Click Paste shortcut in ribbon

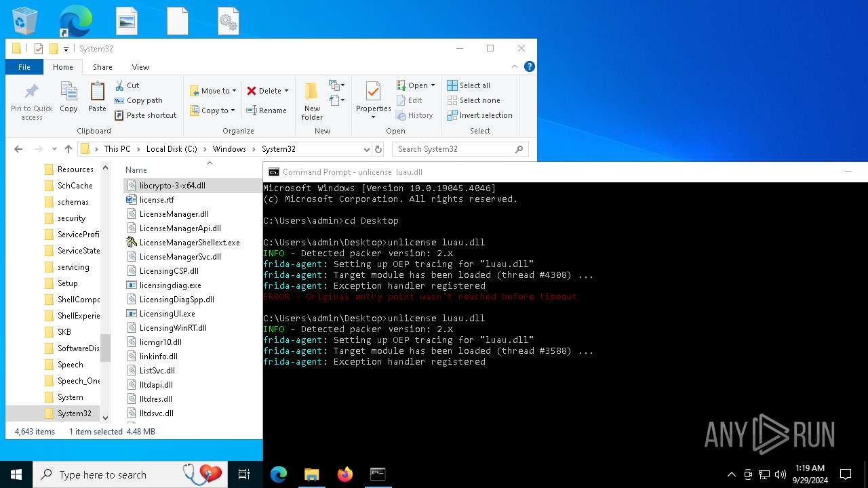pyautogui.click(x=146, y=115)
